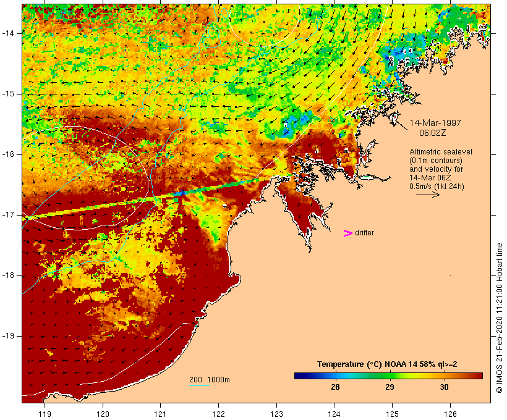
Task: Click the colorbar tick label "30"
Action: click(444, 387)
